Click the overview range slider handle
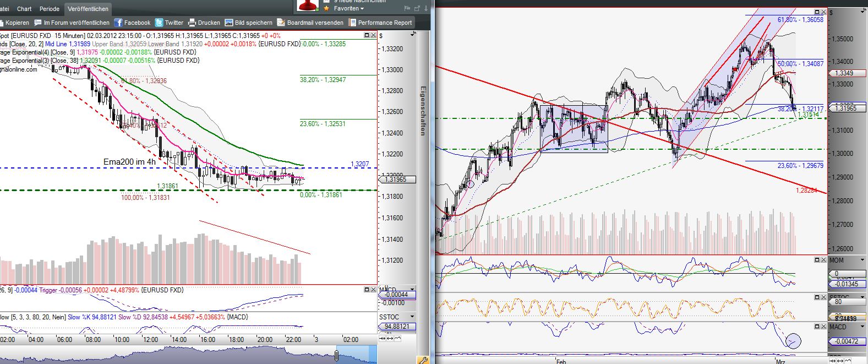The image size is (868, 364). pos(336,355)
